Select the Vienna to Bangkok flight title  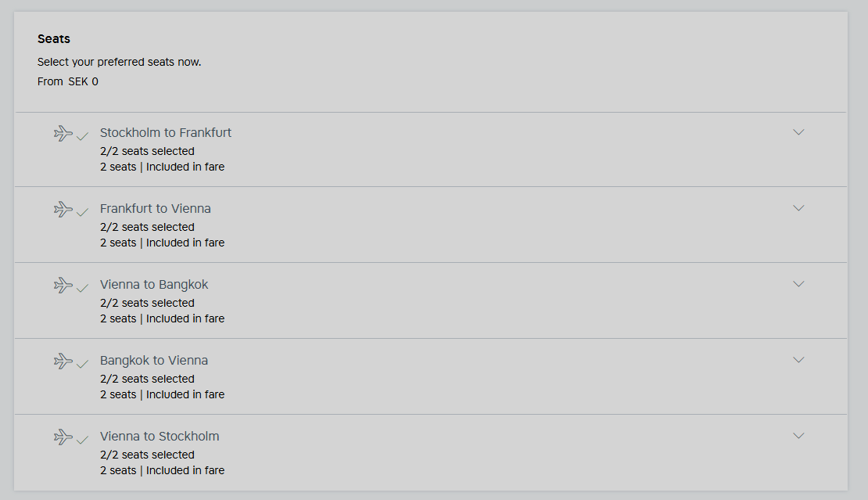(154, 285)
